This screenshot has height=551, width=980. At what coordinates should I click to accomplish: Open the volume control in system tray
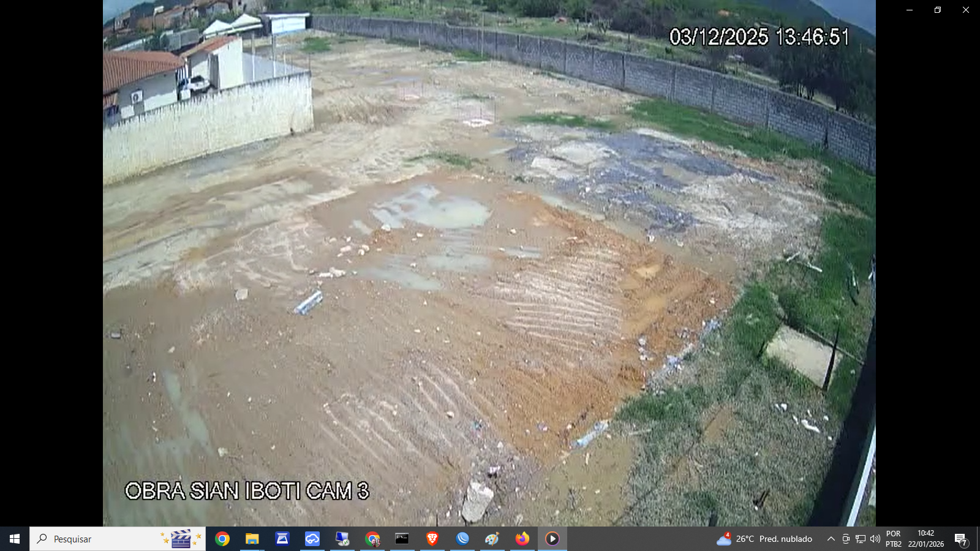tap(875, 539)
